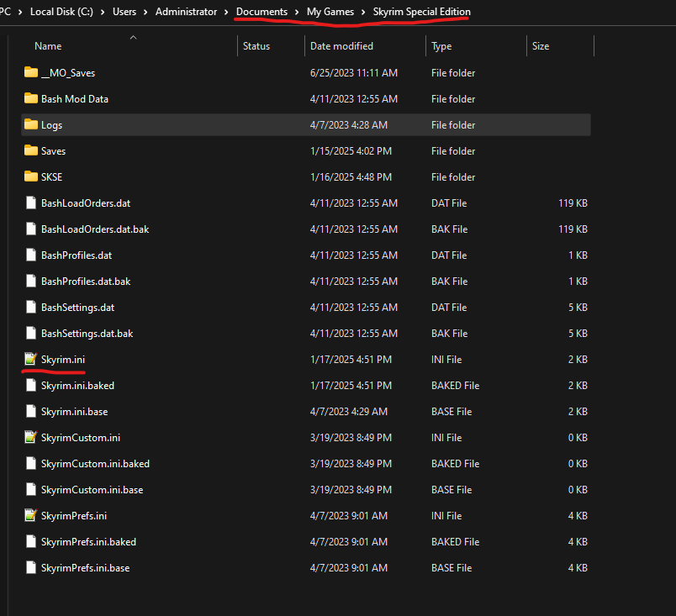Expand chevron before Local Disk (C:)
Viewport: 676px width, 616px height.
tap(20, 12)
